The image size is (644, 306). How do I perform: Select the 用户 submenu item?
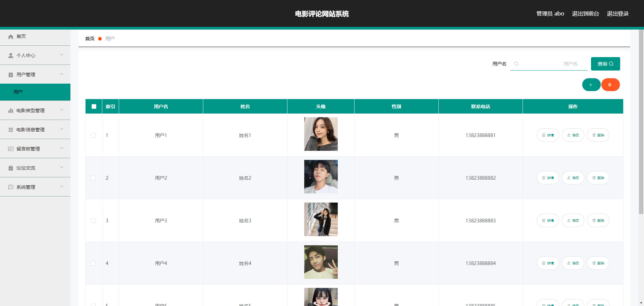[35, 92]
